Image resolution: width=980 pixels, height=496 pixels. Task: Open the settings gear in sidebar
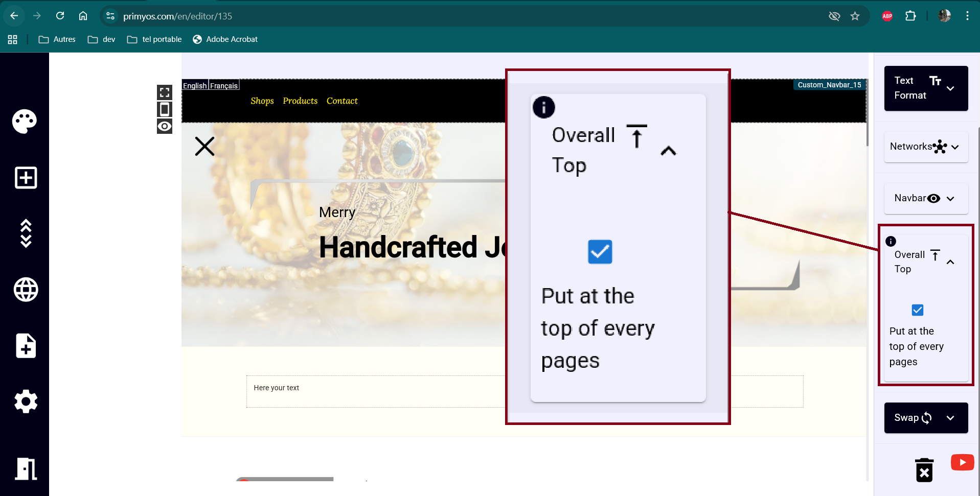click(26, 401)
